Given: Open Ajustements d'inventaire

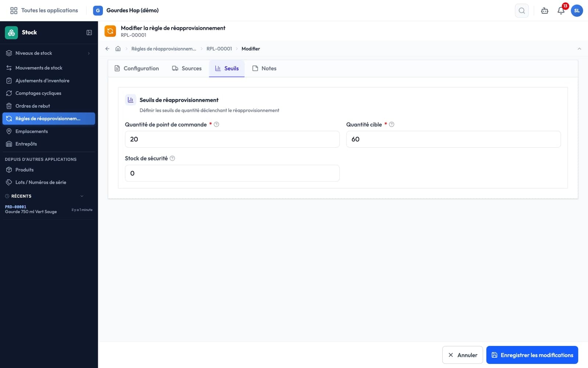Looking at the screenshot, I should pos(49,81).
